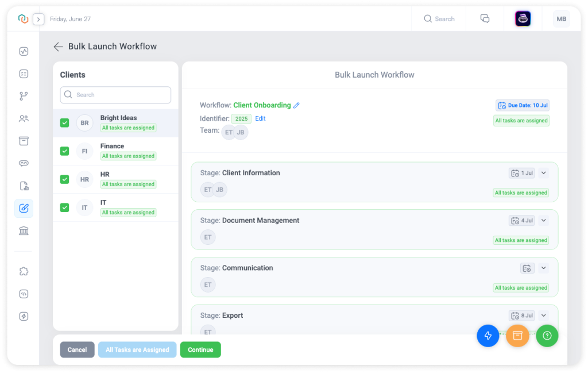Click the Client Onboarding edit pencil
Screen dimensions: 588x373
[x=297, y=105]
